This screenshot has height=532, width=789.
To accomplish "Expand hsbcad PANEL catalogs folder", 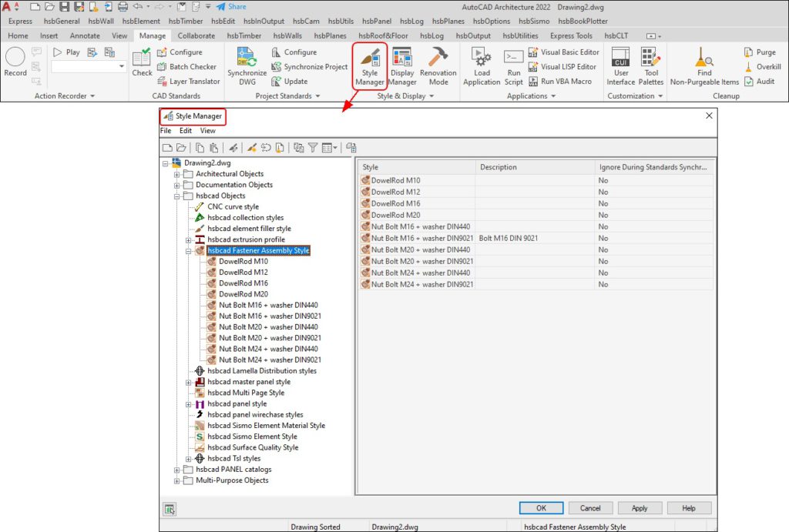I will (x=177, y=470).
